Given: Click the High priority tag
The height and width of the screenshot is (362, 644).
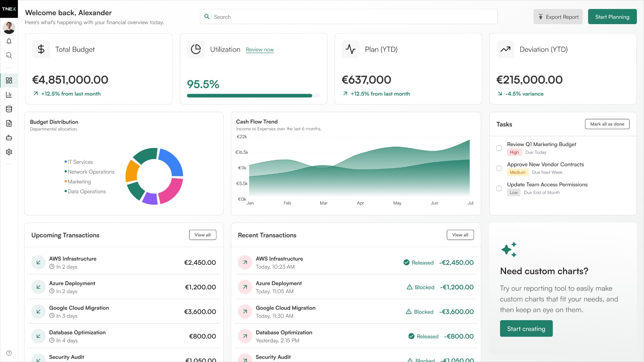Looking at the screenshot, I should pos(514,152).
